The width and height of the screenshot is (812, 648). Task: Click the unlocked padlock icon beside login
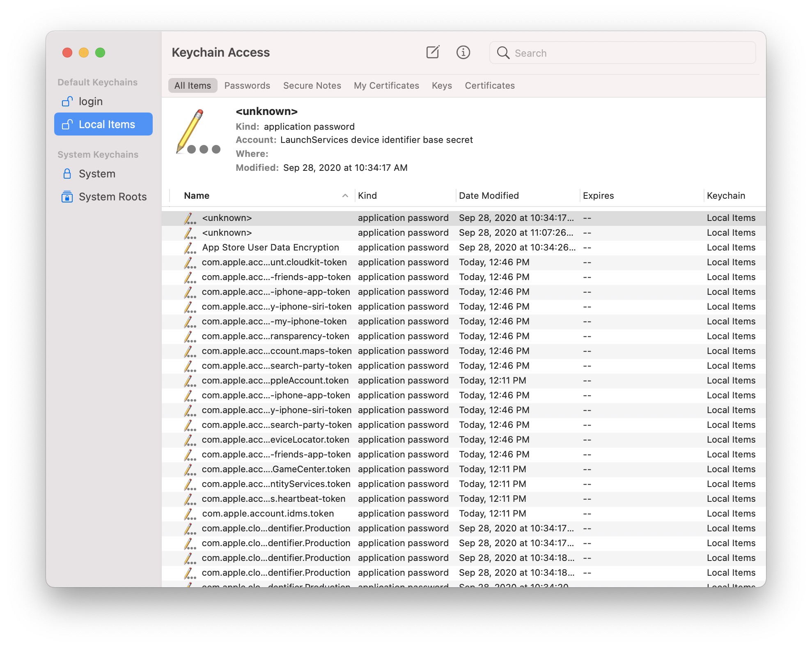(x=67, y=101)
